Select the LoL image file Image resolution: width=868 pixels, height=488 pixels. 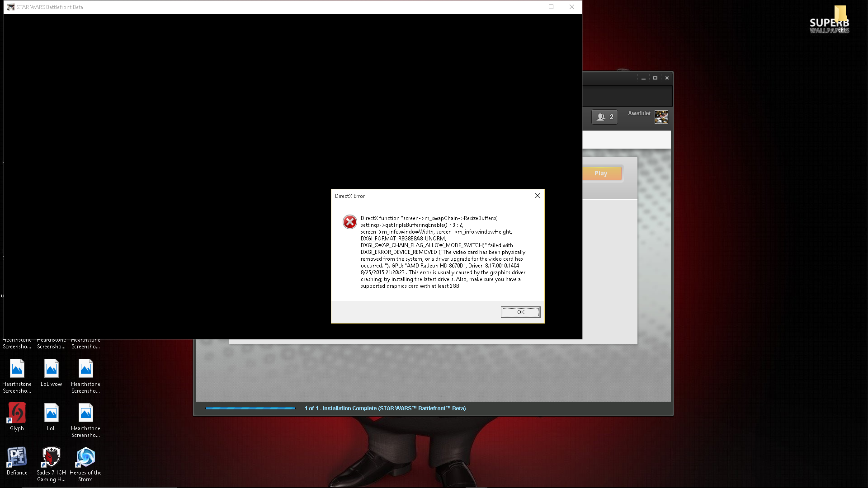point(51,413)
